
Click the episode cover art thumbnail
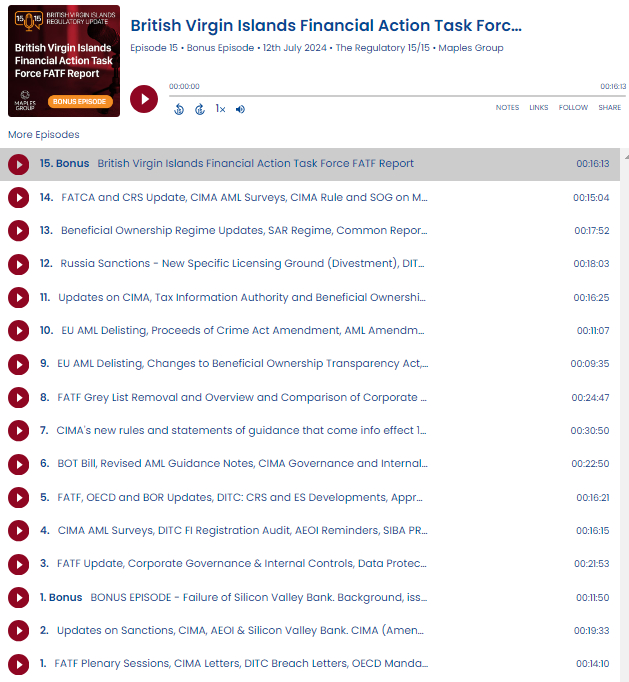coord(64,60)
